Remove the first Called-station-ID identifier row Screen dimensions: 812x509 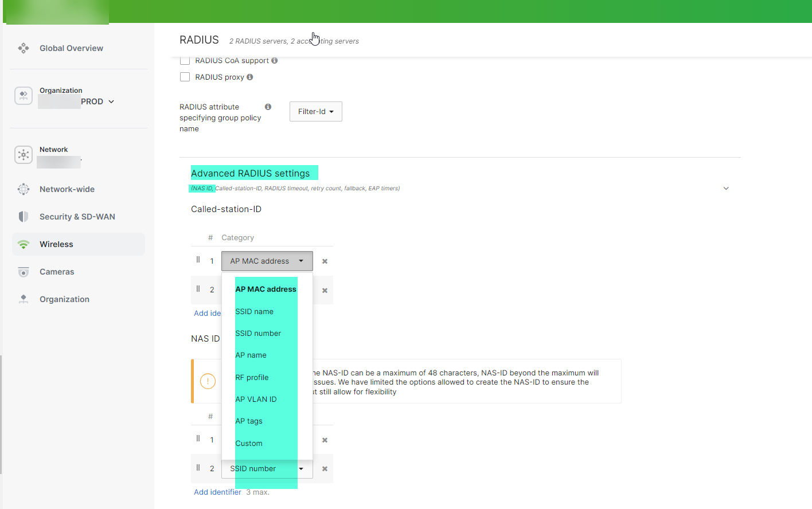325,261
